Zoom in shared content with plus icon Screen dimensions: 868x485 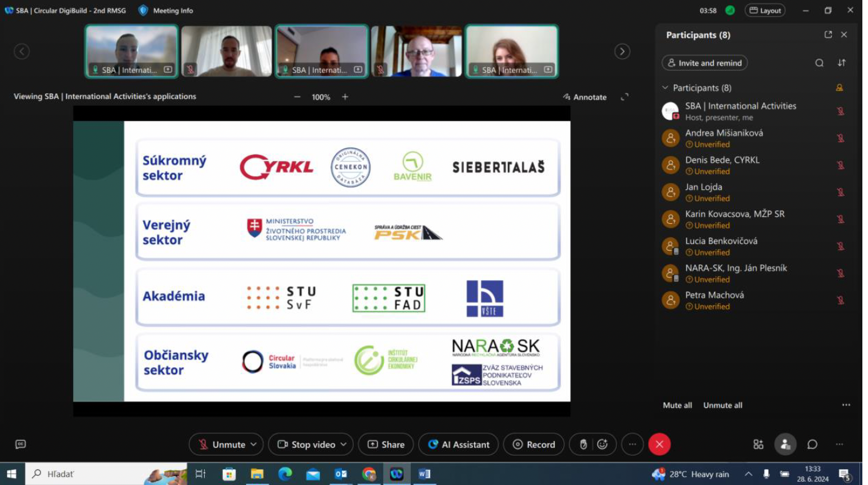point(345,97)
